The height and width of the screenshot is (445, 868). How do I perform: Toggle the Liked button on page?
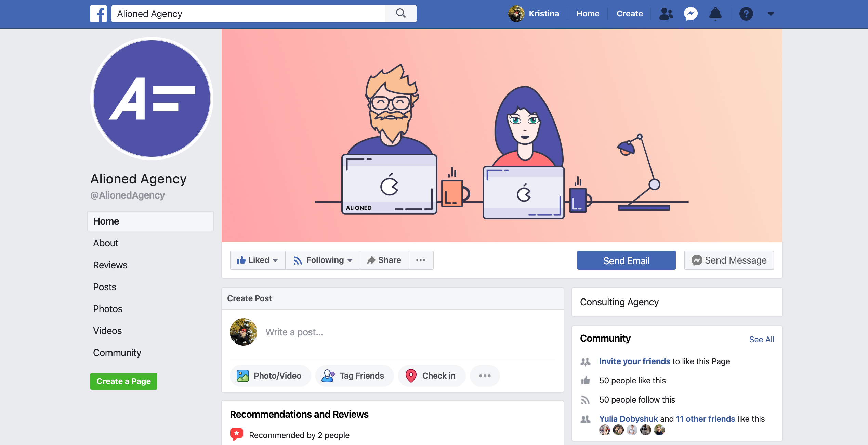(258, 260)
